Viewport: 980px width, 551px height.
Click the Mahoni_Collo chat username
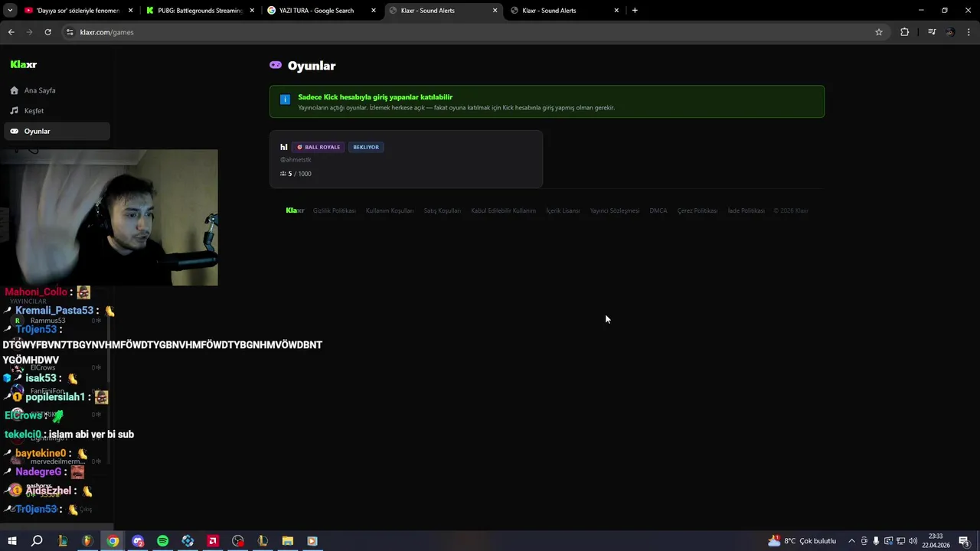36,292
